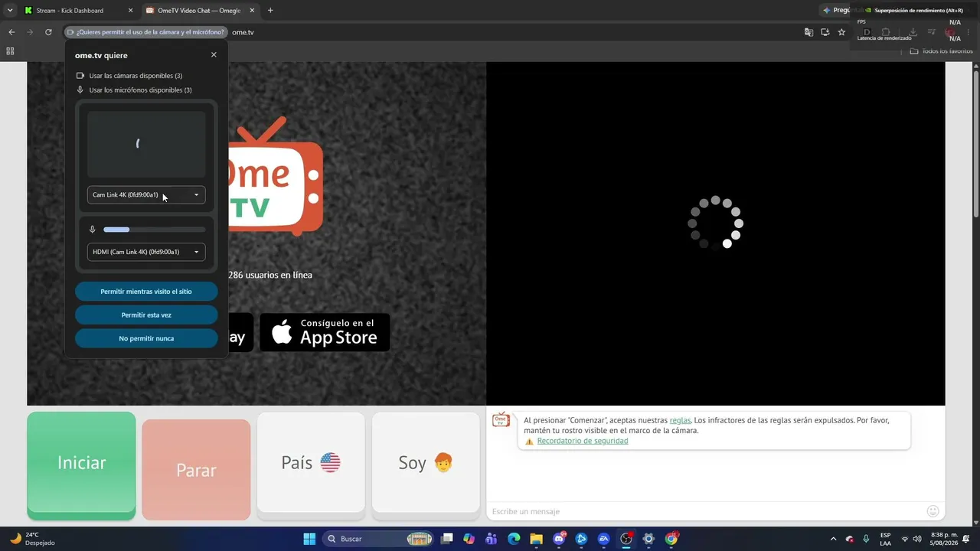Open the weather widget showing 24°C
Image resolution: width=980 pixels, height=551 pixels.
(32, 539)
